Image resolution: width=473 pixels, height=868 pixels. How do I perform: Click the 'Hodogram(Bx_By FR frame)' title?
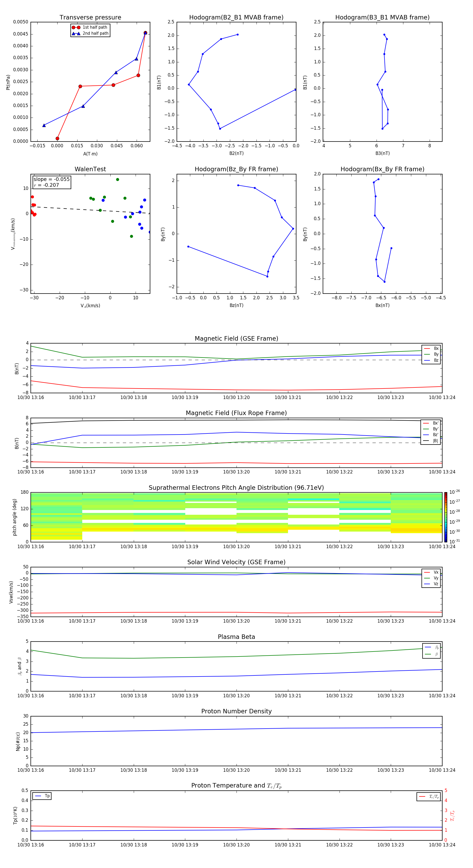point(382,169)
